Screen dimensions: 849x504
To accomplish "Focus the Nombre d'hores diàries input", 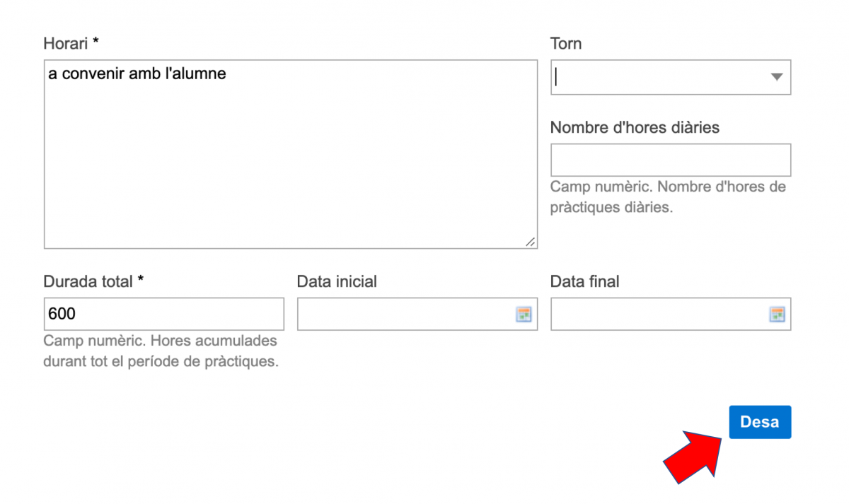I will 670,160.
